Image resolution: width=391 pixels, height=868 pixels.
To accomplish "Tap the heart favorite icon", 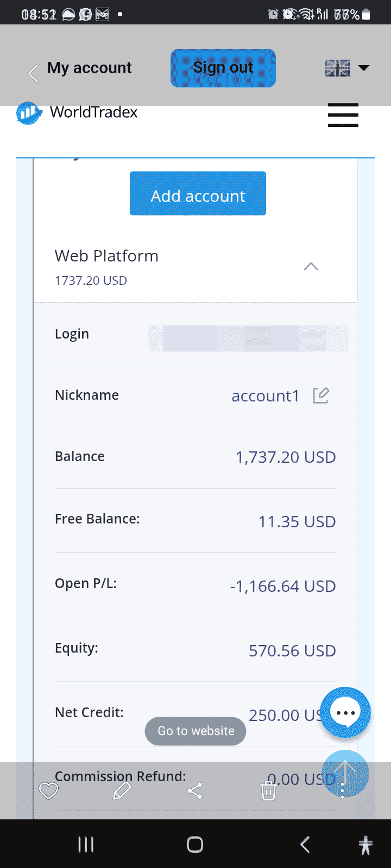I will [x=48, y=791].
